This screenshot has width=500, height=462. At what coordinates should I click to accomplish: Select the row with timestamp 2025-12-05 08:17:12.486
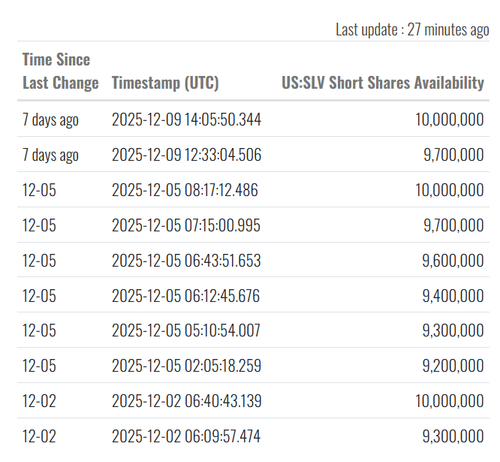[x=253, y=190]
